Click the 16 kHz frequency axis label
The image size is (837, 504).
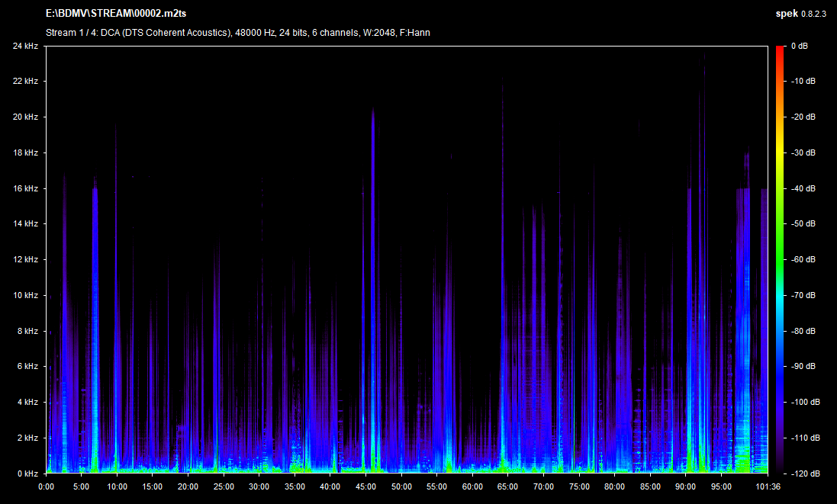(25, 188)
